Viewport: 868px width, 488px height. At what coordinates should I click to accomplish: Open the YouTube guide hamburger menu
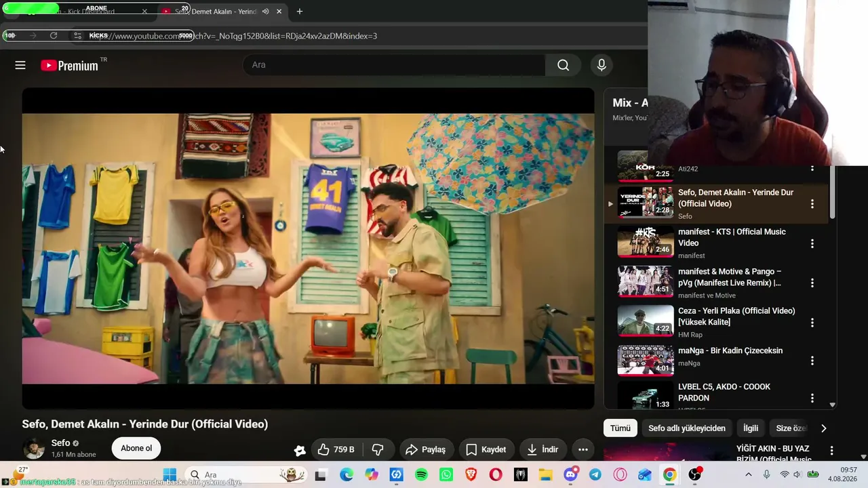point(20,65)
